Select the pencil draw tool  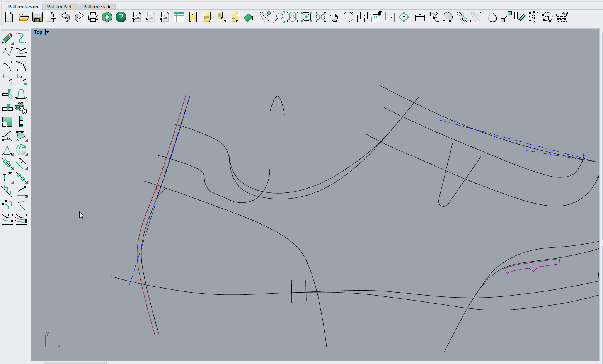pyautogui.click(x=7, y=38)
